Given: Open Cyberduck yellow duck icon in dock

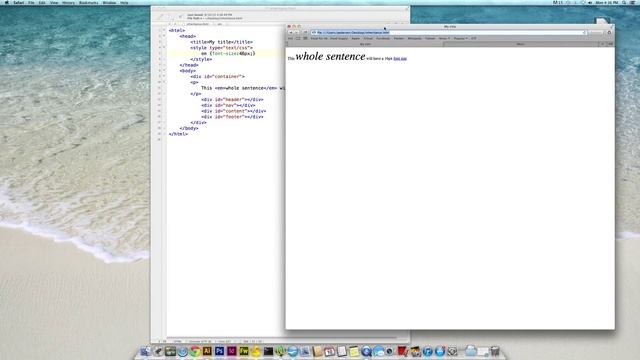Looking at the screenshot, I should 256,351.
